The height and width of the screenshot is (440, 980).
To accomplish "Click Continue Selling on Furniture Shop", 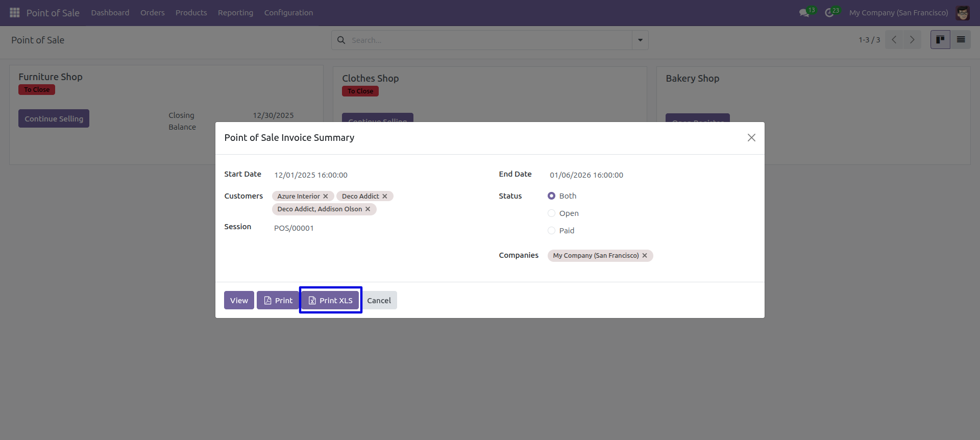I will pyautogui.click(x=54, y=118).
